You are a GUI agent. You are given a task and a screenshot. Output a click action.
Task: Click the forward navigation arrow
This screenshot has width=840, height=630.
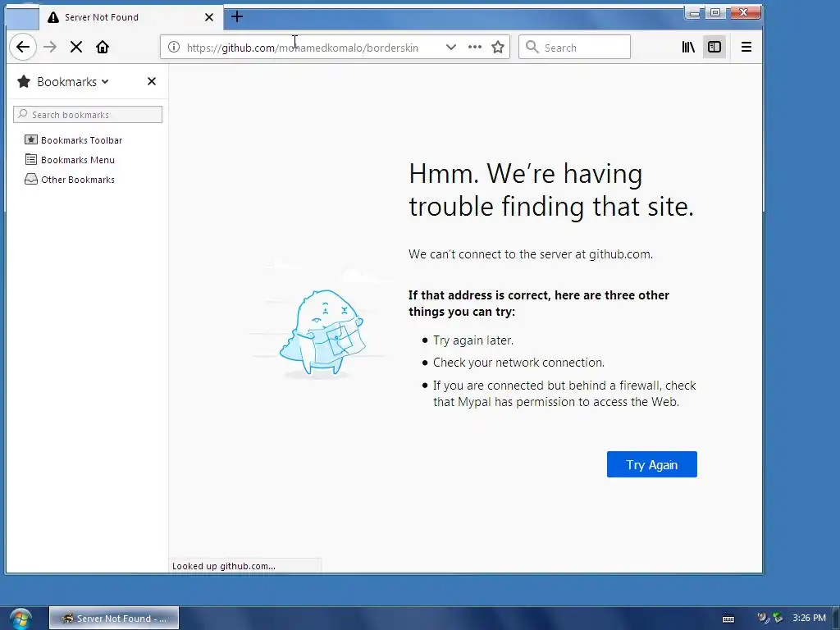click(x=50, y=47)
